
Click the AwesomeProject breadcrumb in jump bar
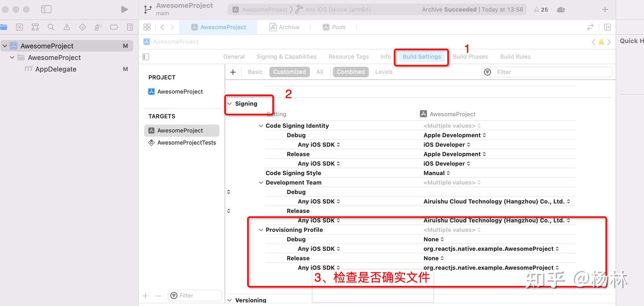pos(171,42)
